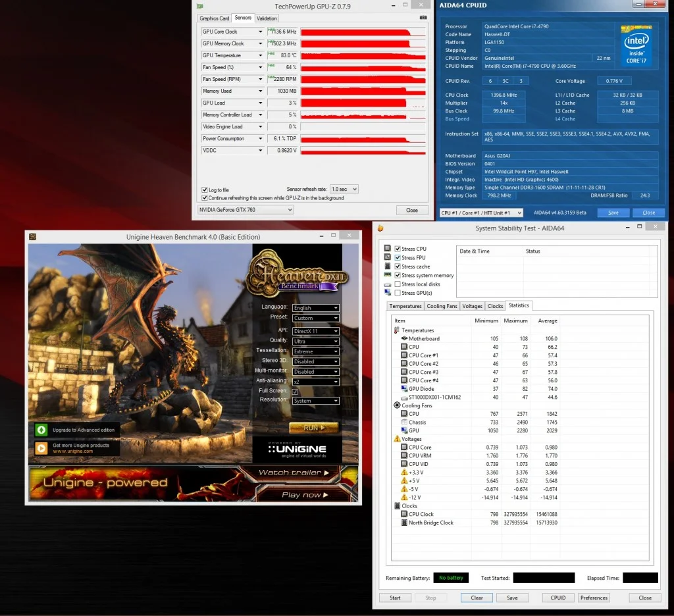Screen dimensions: 674x616
Task: Uncheck Stress cache option
Action: (x=398, y=266)
